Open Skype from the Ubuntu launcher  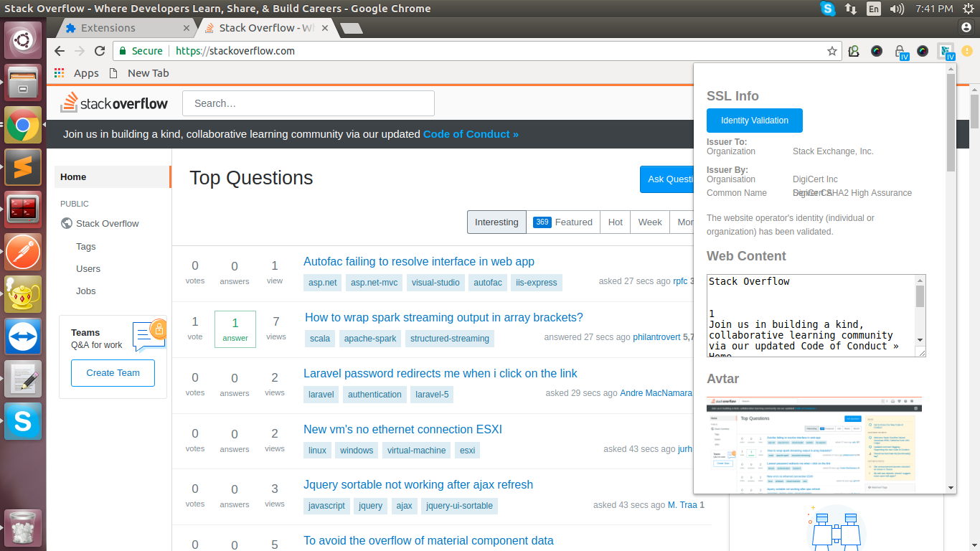23,421
